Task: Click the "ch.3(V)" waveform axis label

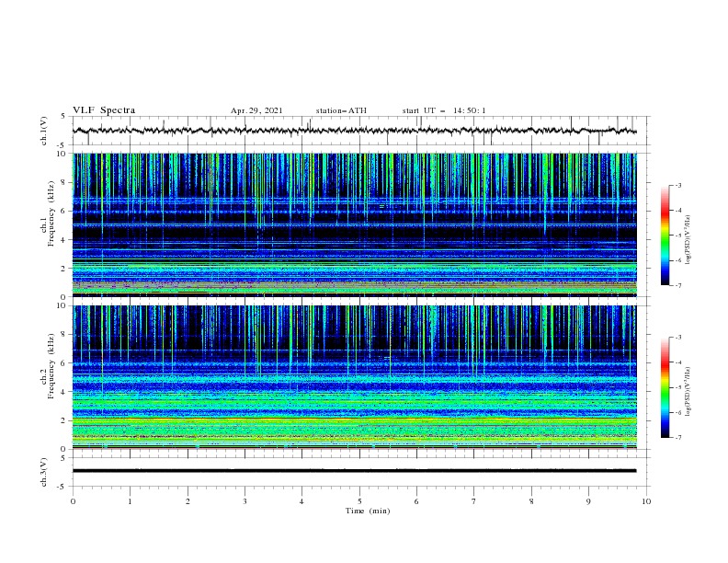Action: [x=44, y=472]
